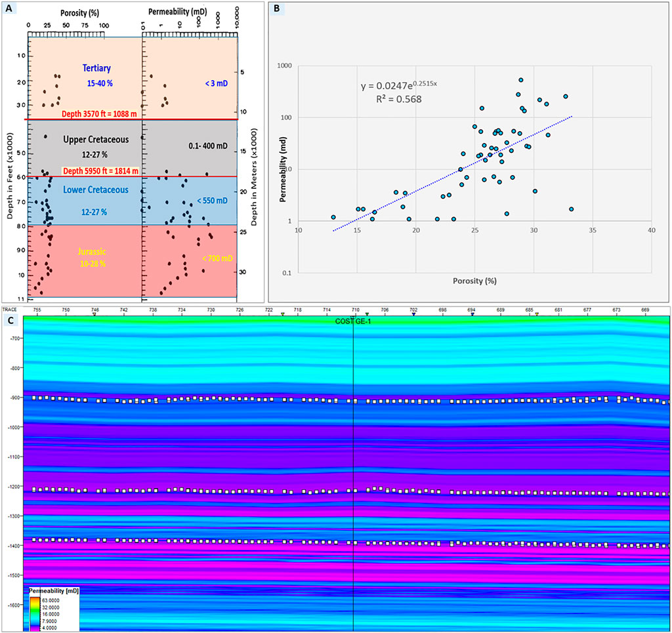Click the permeability legend color bar

point(35,613)
